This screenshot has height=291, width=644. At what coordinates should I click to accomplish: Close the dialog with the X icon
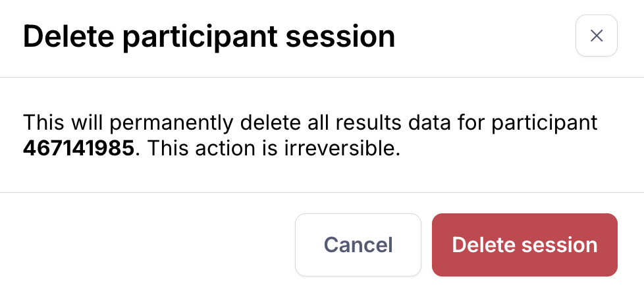[x=596, y=36]
